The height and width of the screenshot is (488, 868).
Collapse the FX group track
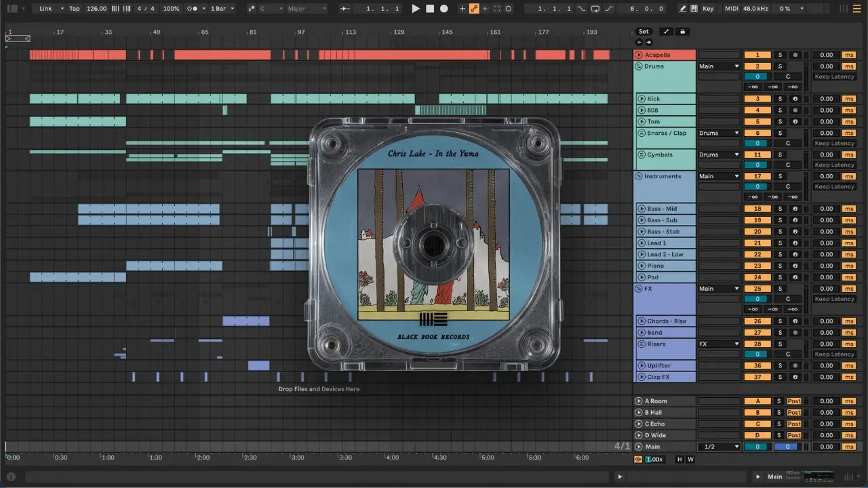coord(639,289)
